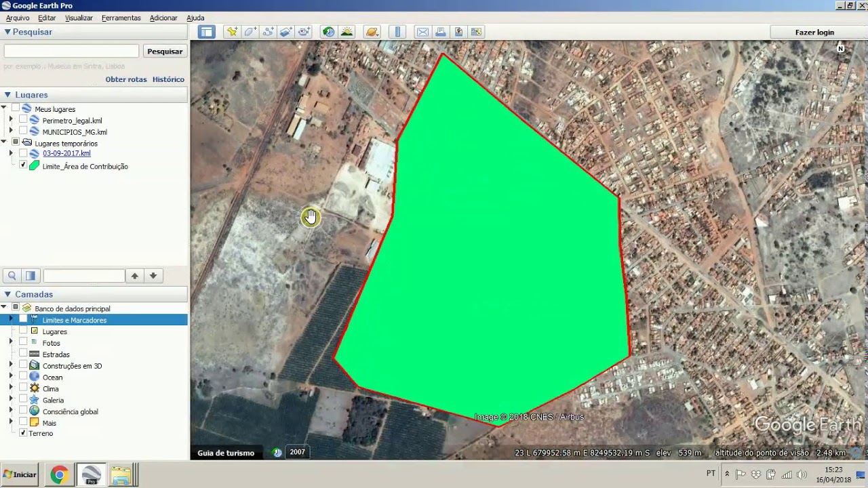Click the Clima sun icon

(x=35, y=388)
